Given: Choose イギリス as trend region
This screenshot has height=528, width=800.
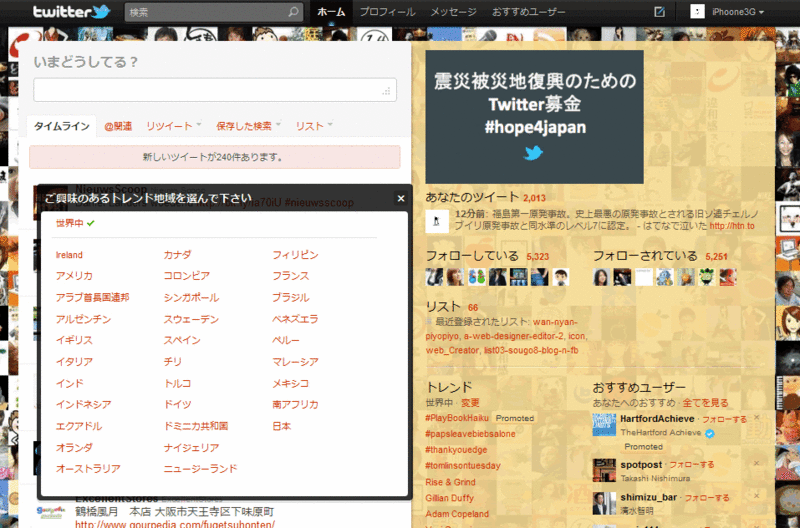Looking at the screenshot, I should 74,340.
